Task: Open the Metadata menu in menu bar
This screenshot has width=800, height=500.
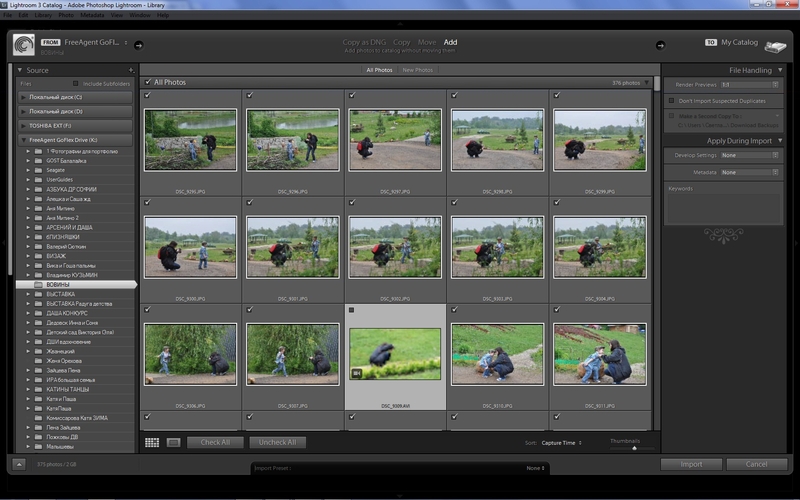Action: (92, 16)
